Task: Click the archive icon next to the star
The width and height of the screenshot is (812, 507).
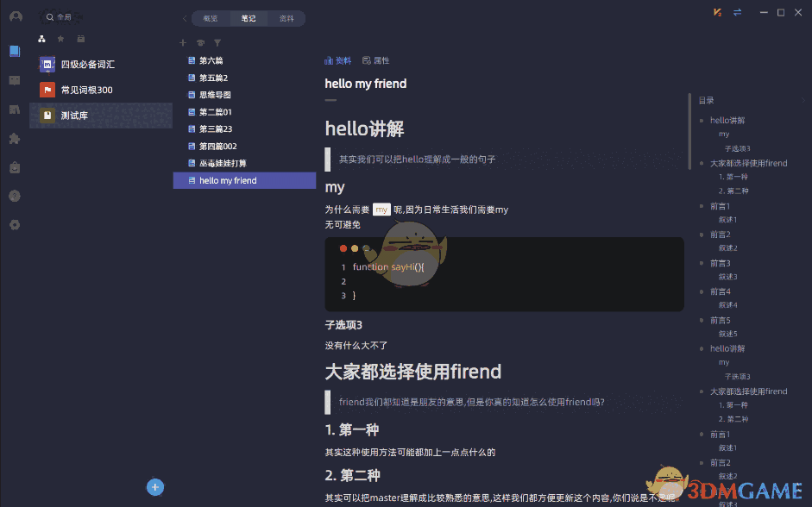Action: tap(80, 38)
